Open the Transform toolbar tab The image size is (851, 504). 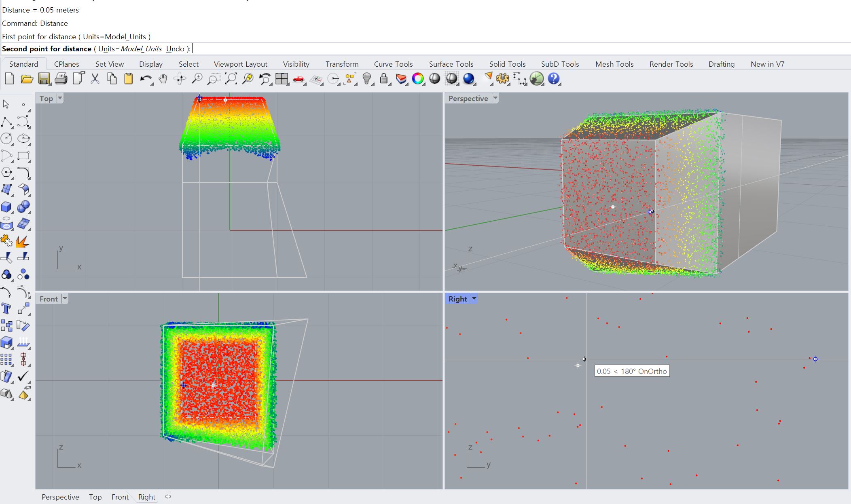pos(342,64)
